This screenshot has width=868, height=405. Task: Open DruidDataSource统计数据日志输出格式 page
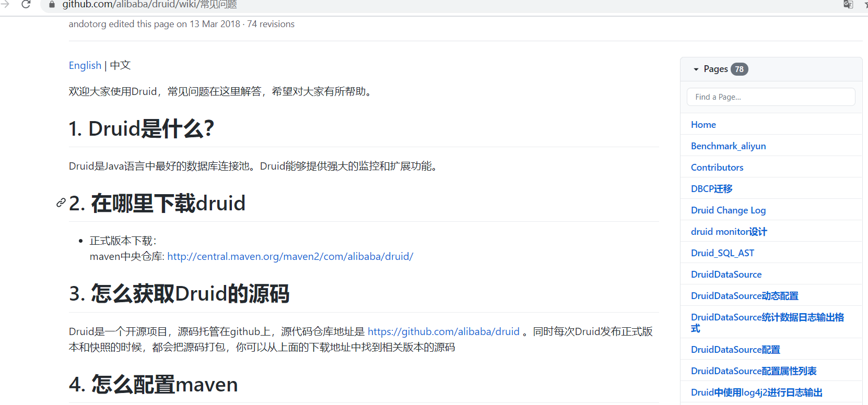[x=767, y=323]
